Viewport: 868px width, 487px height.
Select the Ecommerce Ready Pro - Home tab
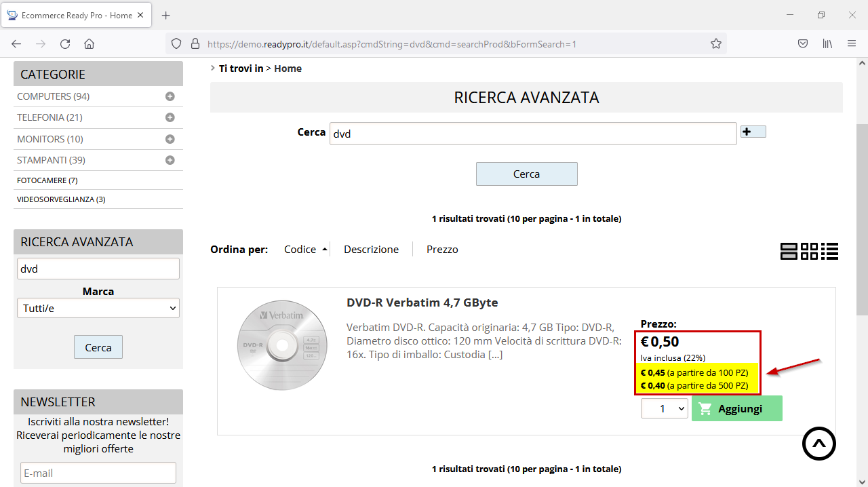77,15
